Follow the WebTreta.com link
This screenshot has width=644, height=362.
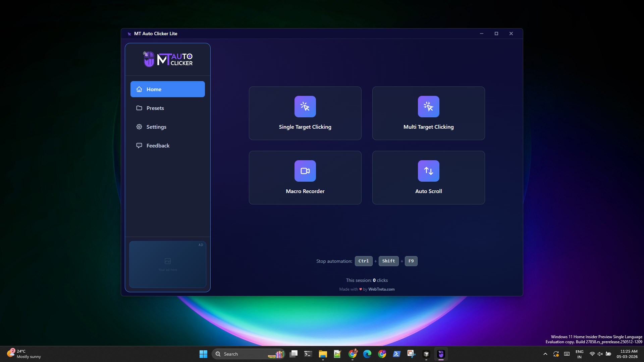[381, 289]
